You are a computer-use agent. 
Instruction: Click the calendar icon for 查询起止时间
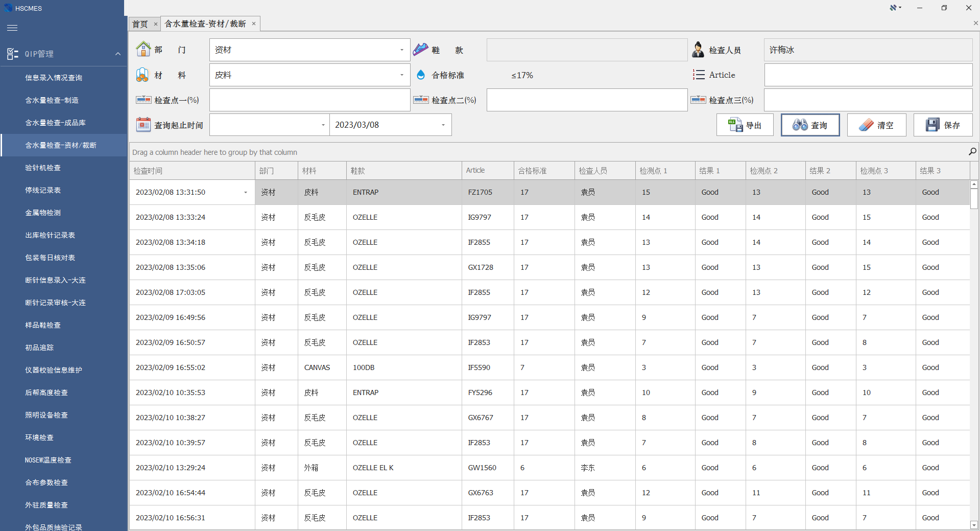143,125
